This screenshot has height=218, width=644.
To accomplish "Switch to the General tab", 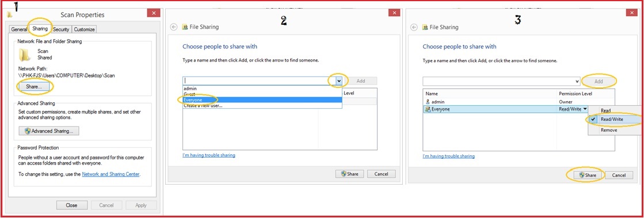I will point(19,29).
